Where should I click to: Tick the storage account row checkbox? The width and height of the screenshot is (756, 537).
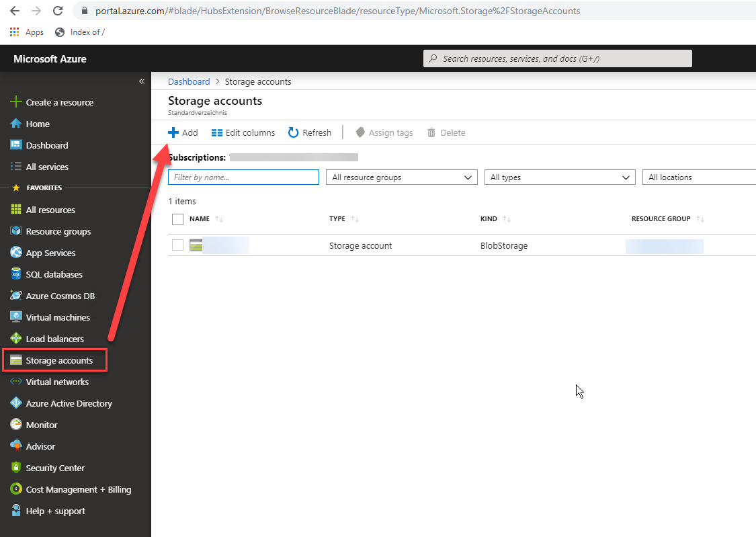177,245
